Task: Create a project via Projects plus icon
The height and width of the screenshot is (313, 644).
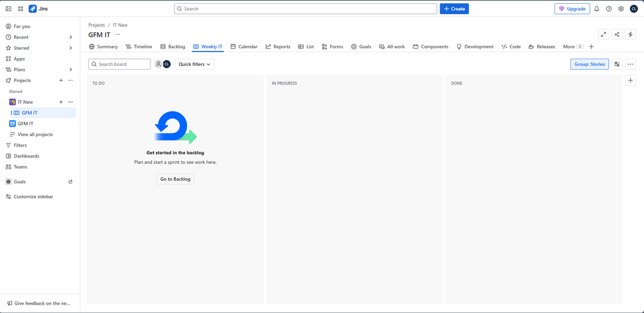Action: click(61, 81)
